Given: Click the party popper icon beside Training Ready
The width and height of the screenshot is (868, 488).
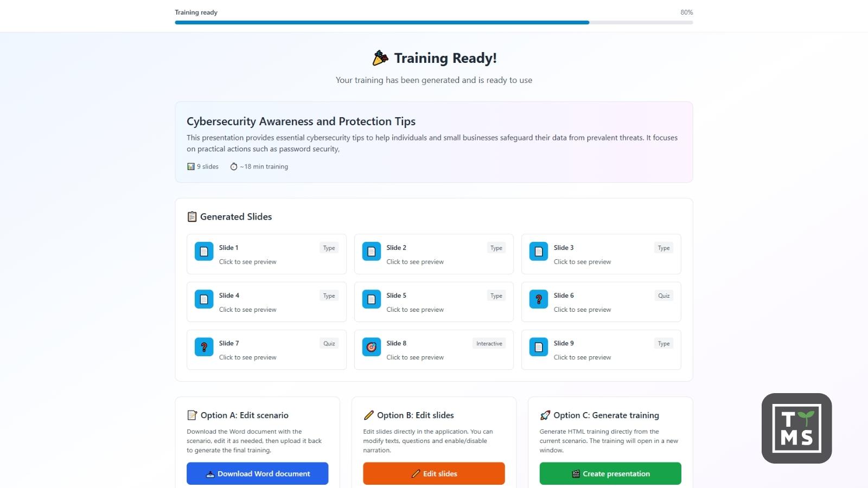Looking at the screenshot, I should tap(380, 57).
